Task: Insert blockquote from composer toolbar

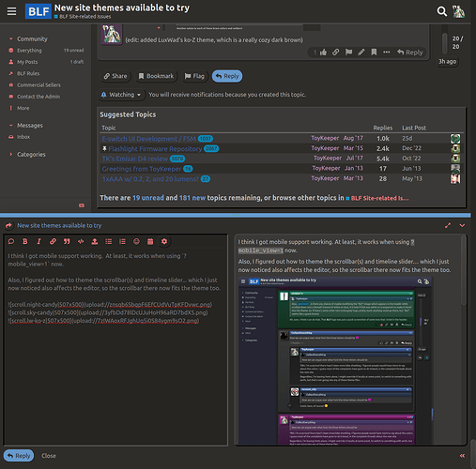Action: pos(67,241)
